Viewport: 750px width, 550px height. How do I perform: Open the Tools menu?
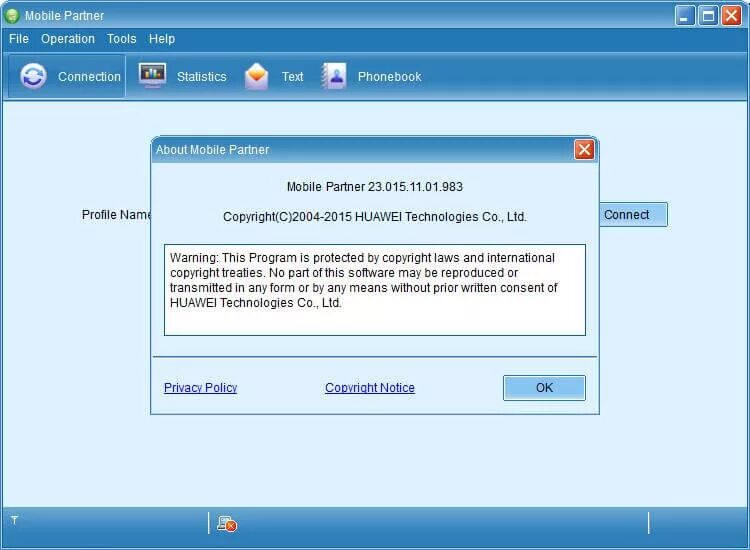tap(121, 39)
